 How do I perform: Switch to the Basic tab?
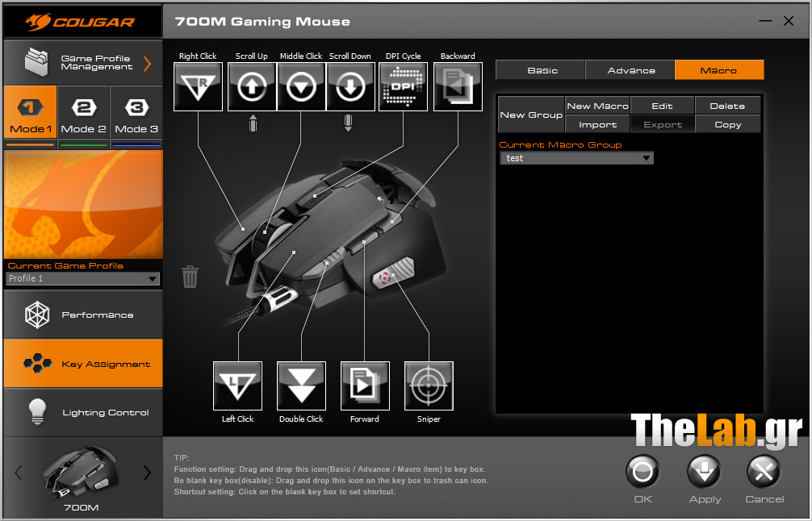coord(541,70)
